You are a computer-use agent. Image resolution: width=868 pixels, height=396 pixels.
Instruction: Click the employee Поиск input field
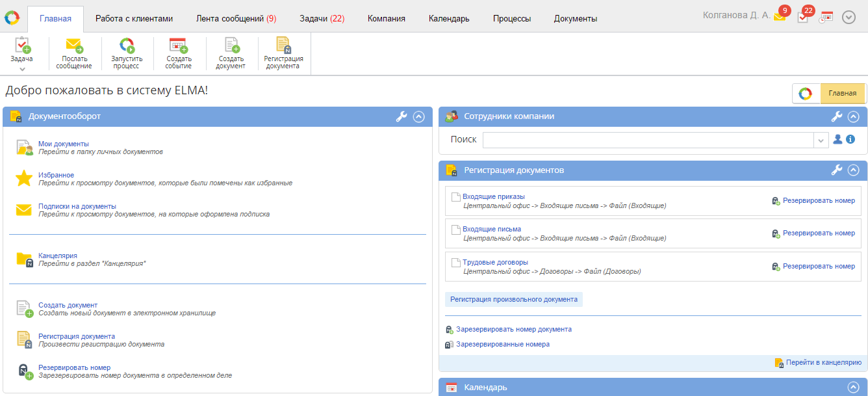click(x=648, y=140)
